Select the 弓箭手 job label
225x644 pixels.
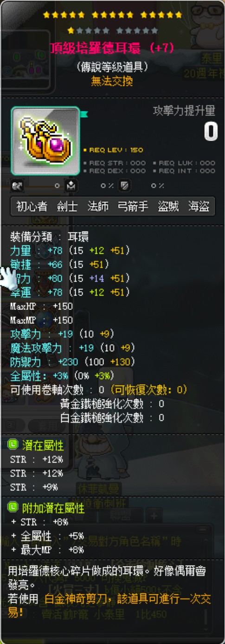tap(133, 206)
